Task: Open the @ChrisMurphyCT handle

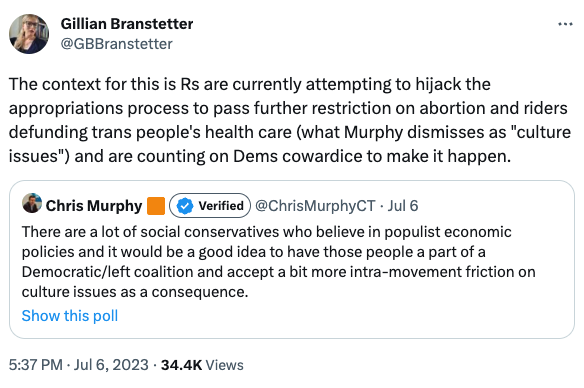Action: [x=315, y=206]
